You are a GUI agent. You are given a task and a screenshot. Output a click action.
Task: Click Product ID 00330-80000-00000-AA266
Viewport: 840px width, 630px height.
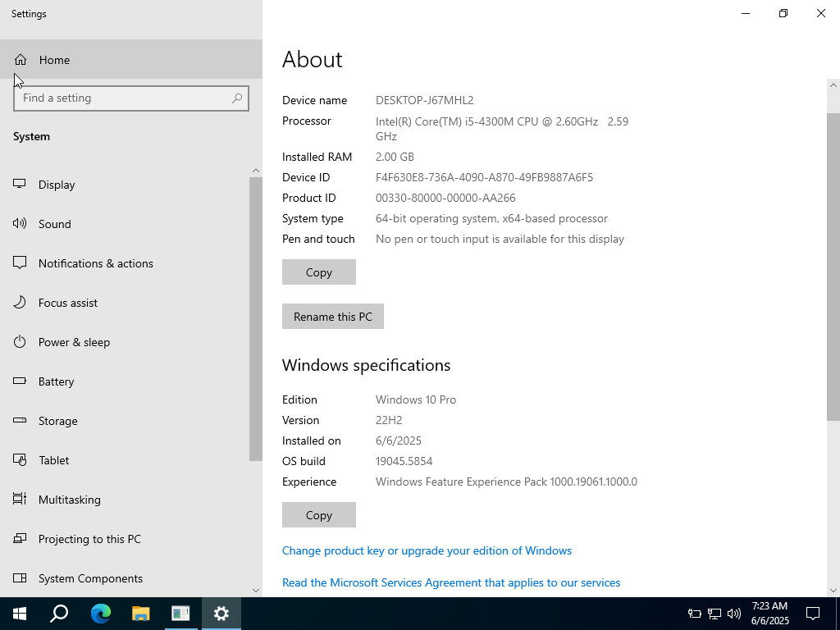[x=445, y=198]
